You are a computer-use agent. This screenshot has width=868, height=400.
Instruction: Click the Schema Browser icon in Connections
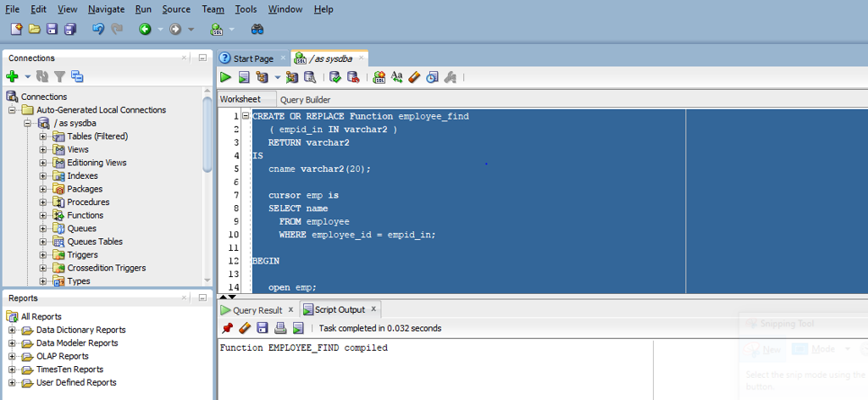pos(77,76)
